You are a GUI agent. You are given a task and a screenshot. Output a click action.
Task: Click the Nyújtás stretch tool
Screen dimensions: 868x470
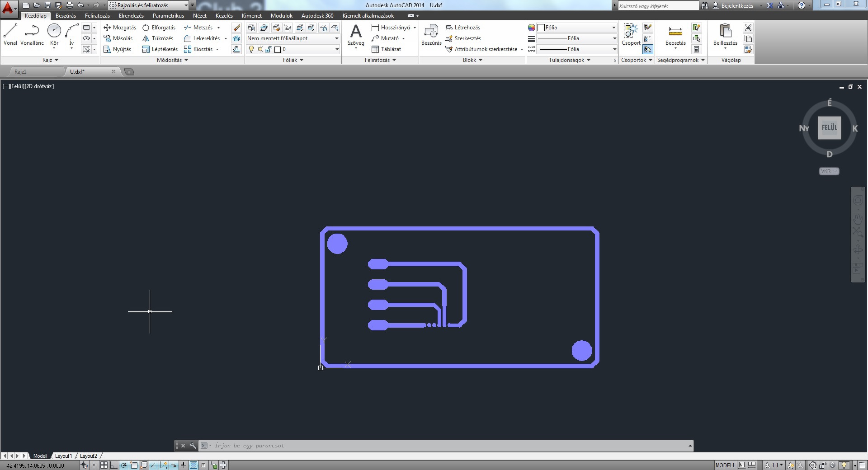tap(117, 49)
